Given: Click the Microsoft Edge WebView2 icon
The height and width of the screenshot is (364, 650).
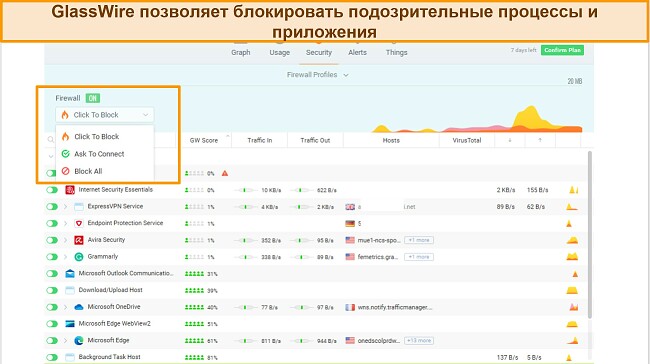Looking at the screenshot, I should (x=70, y=324).
